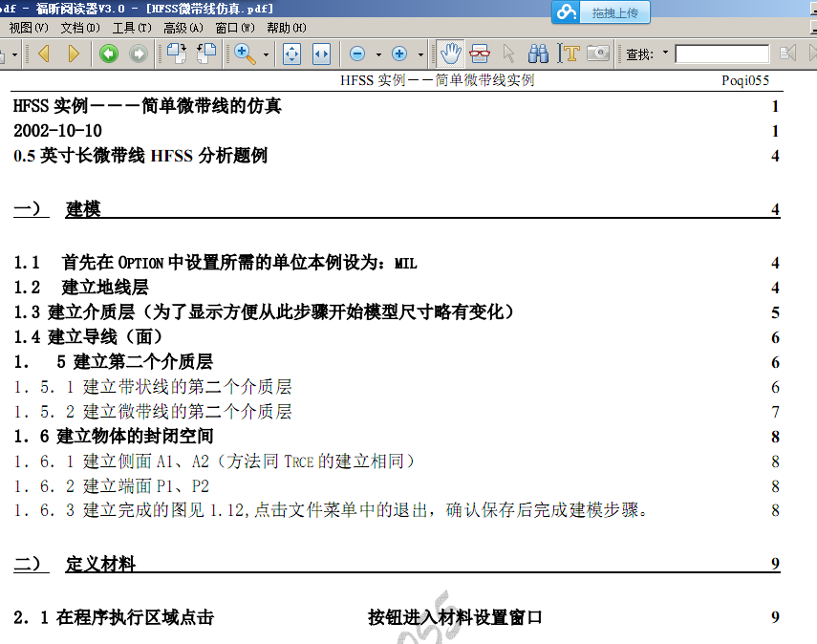
Task: Open search with the binoculars icon
Action: pos(538,54)
